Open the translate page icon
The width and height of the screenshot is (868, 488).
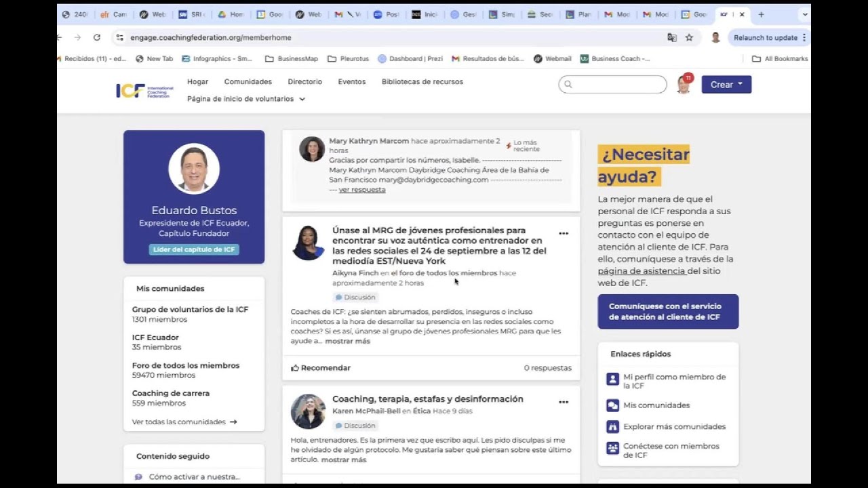(672, 37)
